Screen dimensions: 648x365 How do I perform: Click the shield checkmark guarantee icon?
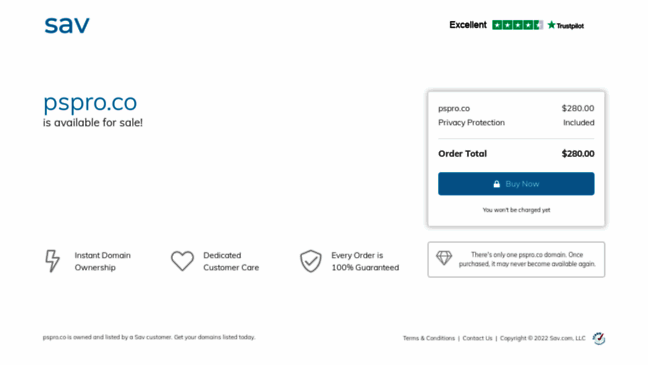pos(310,261)
